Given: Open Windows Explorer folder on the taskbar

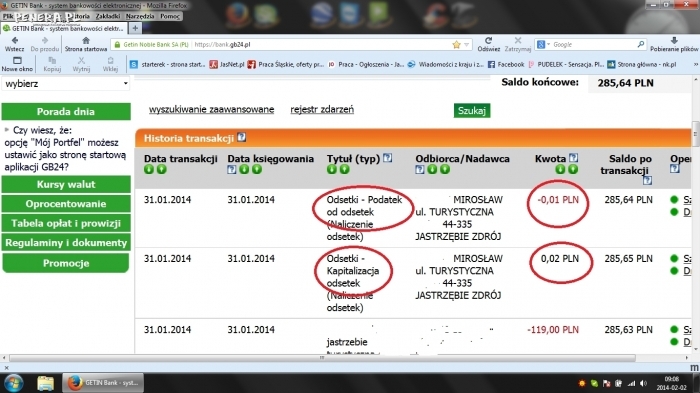Looking at the screenshot, I should click(45, 383).
